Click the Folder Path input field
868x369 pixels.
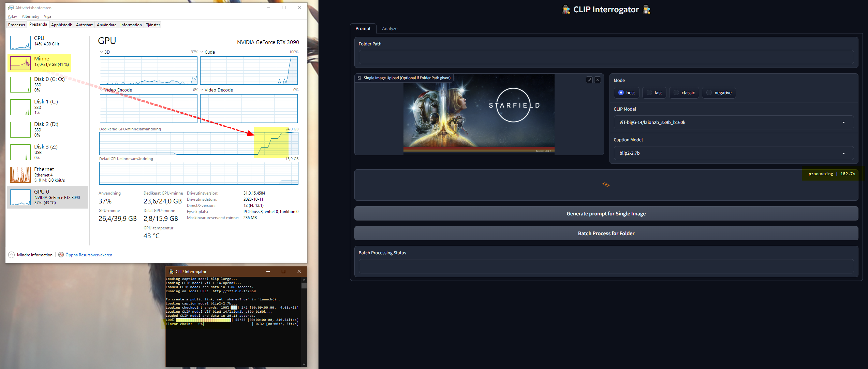606,57
